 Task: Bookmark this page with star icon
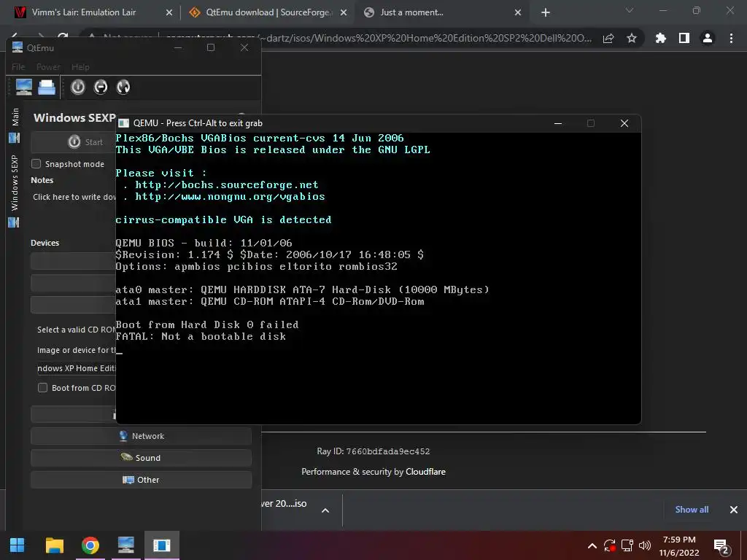632,38
